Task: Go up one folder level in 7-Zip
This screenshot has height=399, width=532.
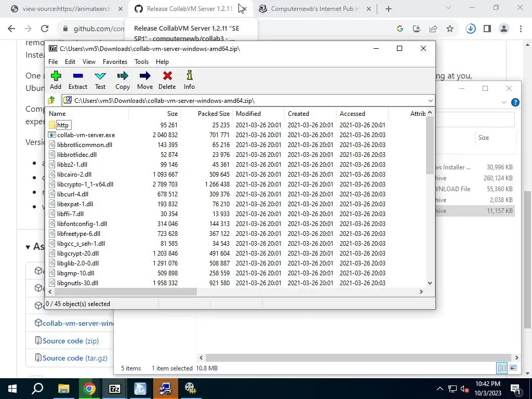Action: (51, 100)
